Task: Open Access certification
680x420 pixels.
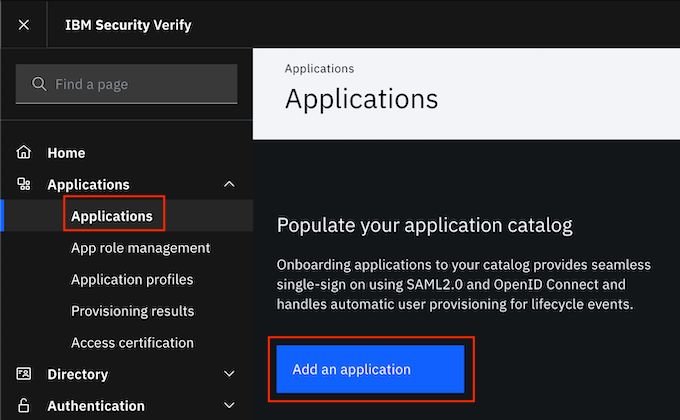Action: pos(132,343)
